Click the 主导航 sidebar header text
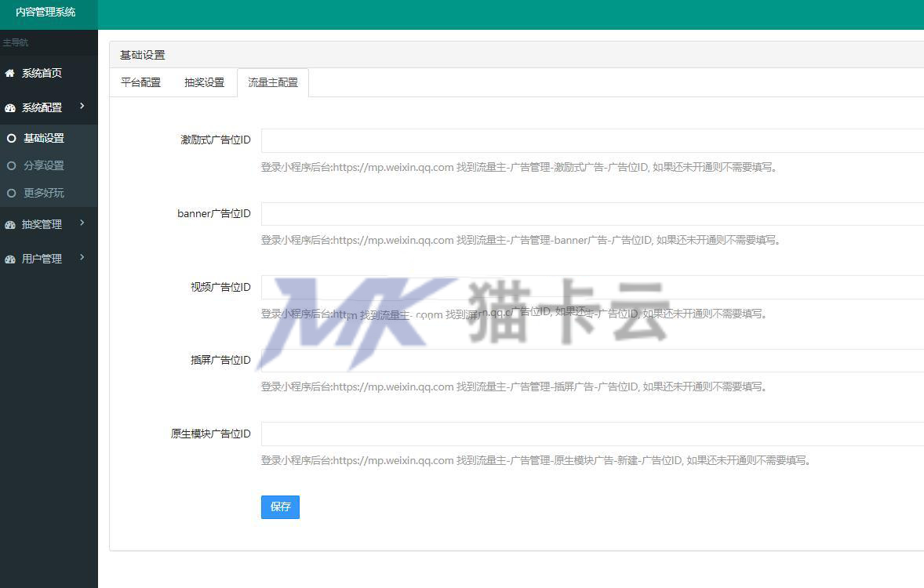Screen dimensions: 924x588 click(x=16, y=42)
